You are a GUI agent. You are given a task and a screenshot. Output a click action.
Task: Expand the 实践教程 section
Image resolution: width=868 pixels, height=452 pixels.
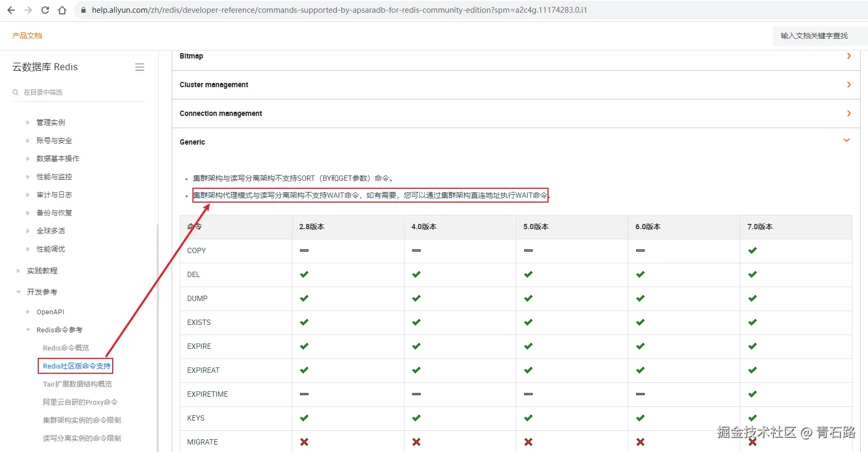pos(19,271)
